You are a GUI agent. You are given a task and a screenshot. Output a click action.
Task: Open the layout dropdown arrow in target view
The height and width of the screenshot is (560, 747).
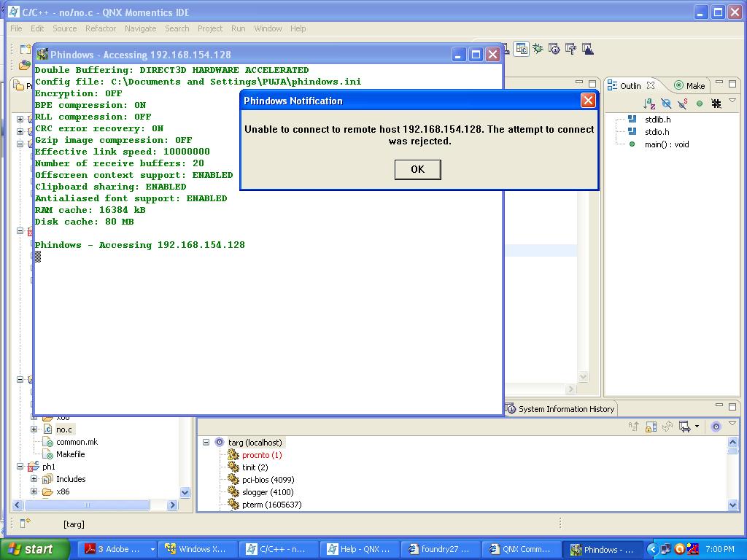coord(697,427)
